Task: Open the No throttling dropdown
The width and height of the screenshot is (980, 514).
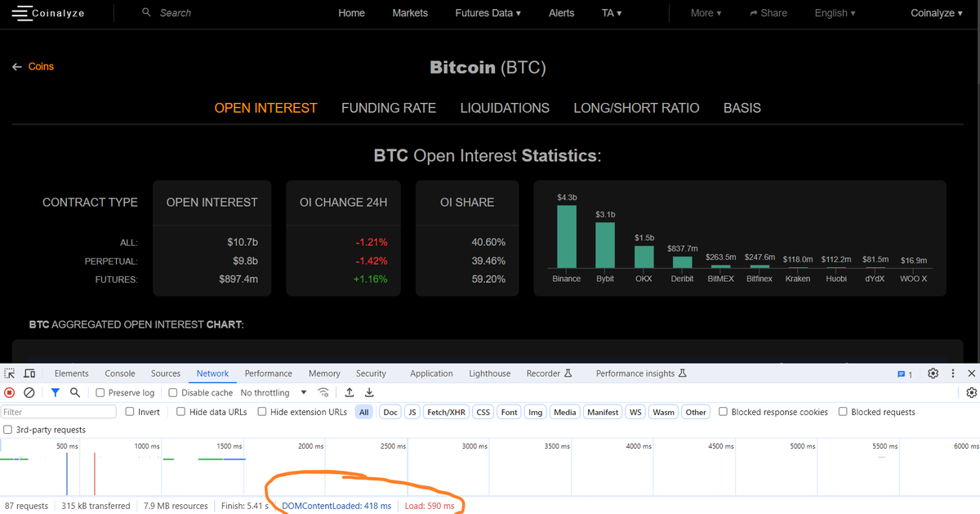Action: click(x=274, y=393)
